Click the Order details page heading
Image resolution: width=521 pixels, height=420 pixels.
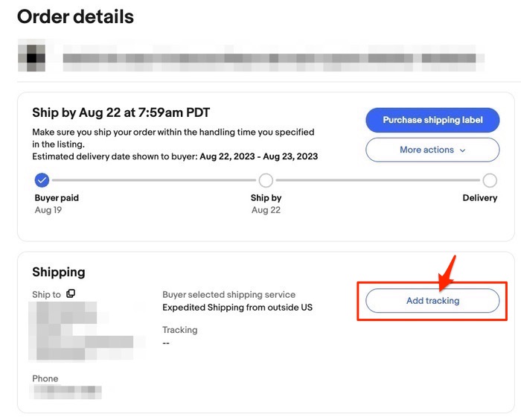[x=75, y=16]
